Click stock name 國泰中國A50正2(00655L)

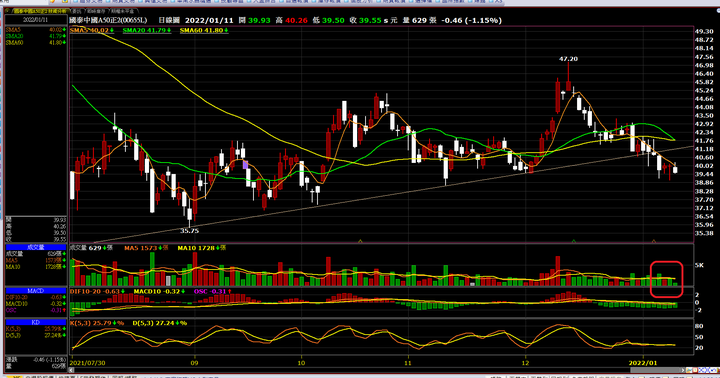coord(108,20)
